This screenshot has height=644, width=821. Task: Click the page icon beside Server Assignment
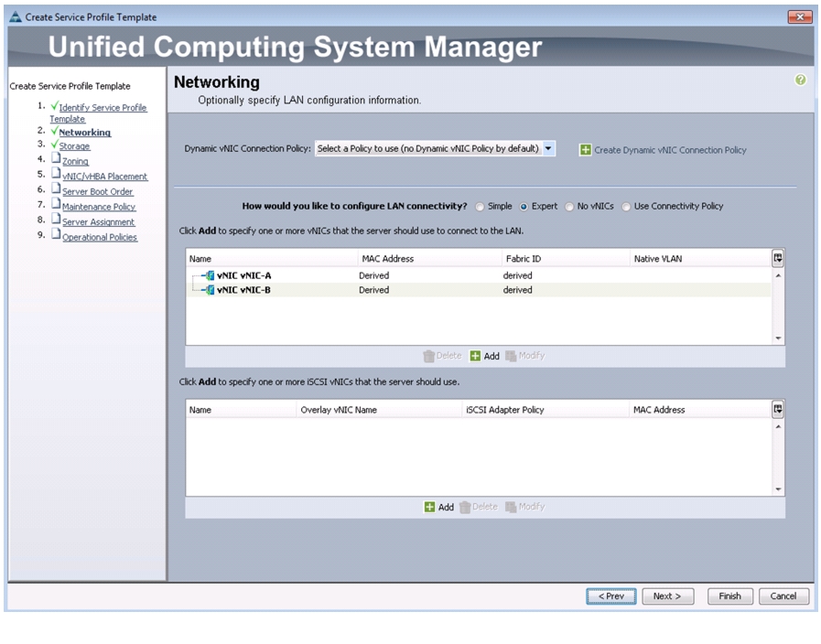click(56, 219)
